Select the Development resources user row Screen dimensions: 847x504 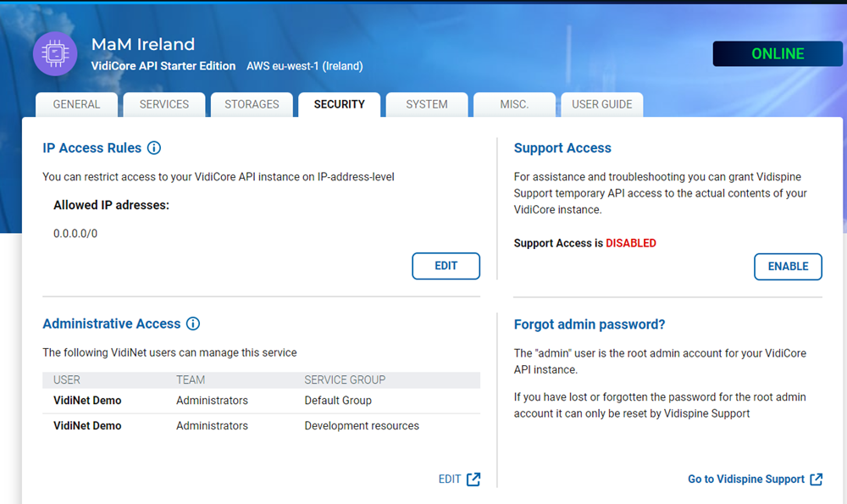point(261,426)
